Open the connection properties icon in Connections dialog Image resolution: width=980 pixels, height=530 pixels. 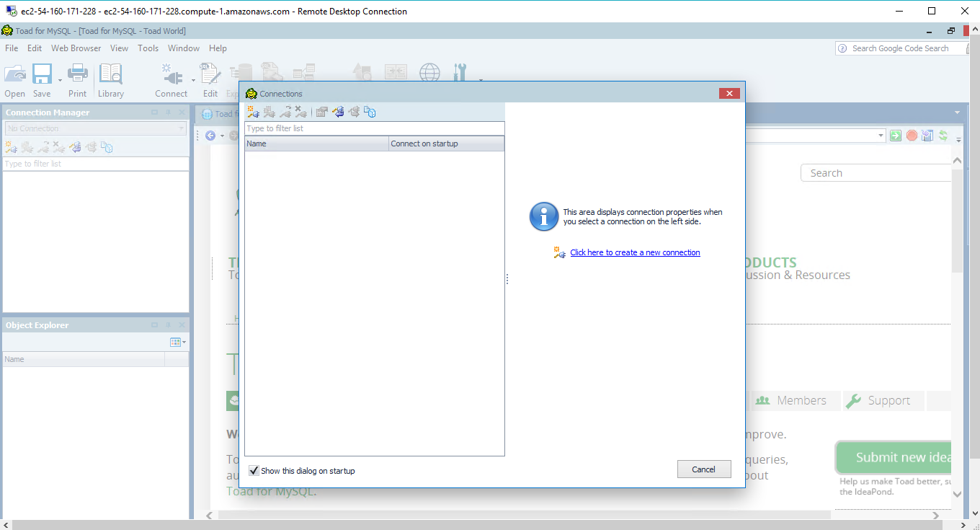(x=321, y=112)
